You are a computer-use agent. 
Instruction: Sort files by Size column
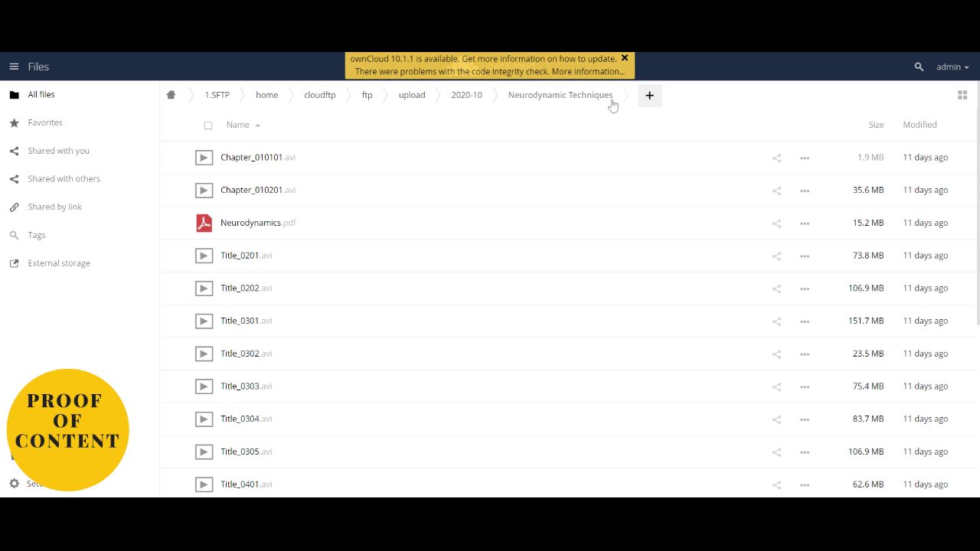click(876, 125)
